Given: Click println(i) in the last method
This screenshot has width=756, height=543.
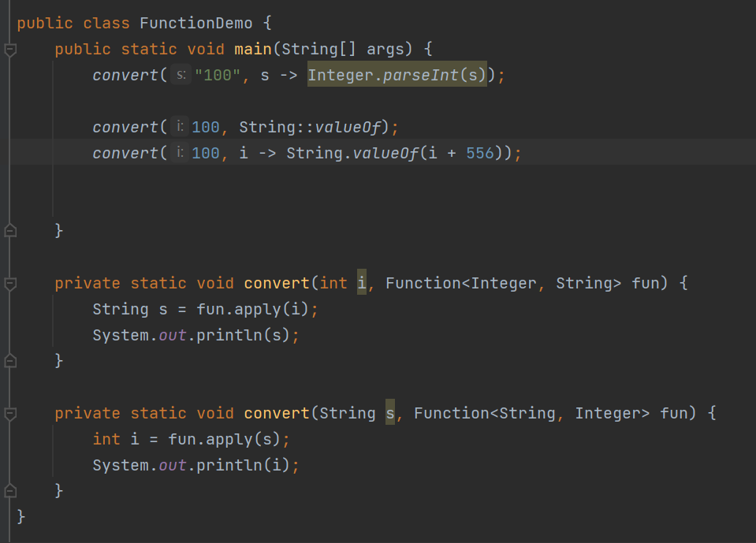Looking at the screenshot, I should (243, 466).
